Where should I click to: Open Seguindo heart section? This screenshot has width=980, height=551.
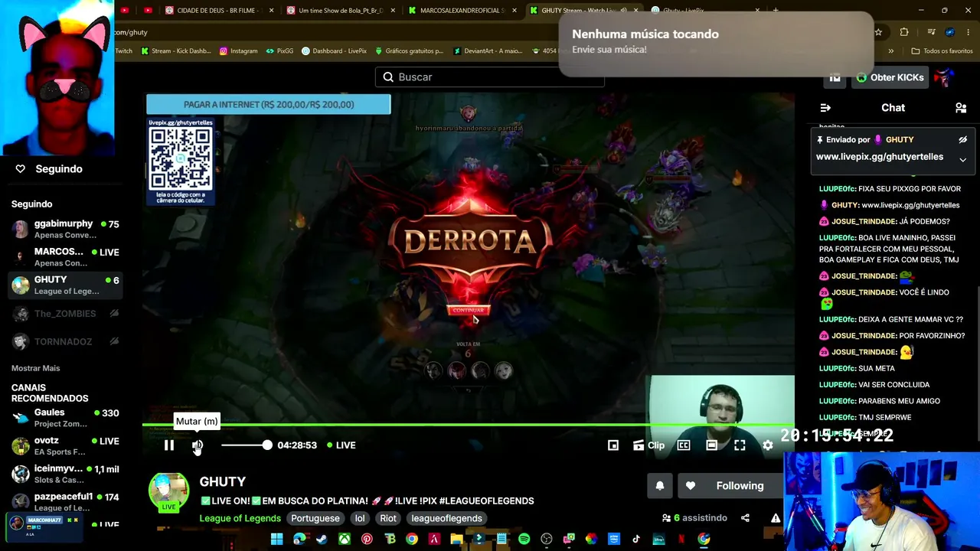(x=47, y=168)
